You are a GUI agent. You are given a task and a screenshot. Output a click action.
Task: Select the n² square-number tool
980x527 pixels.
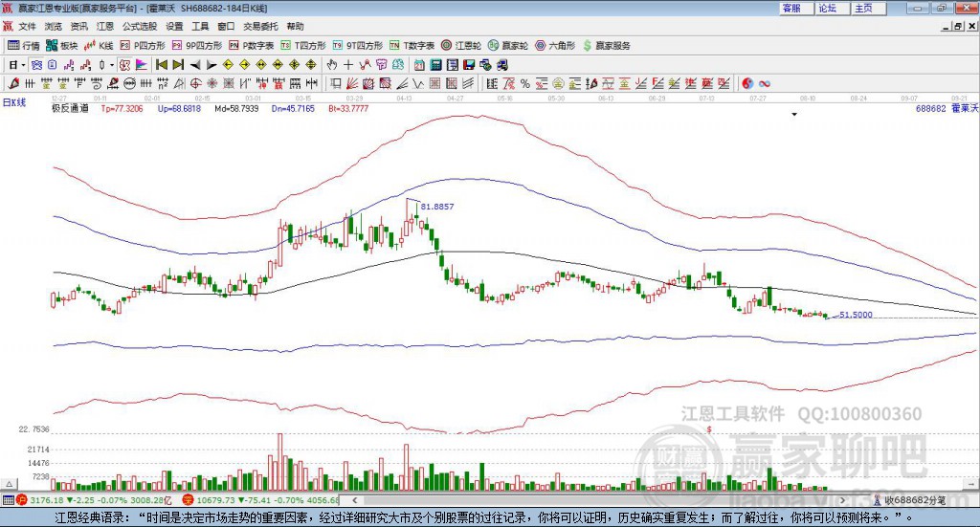(163, 83)
